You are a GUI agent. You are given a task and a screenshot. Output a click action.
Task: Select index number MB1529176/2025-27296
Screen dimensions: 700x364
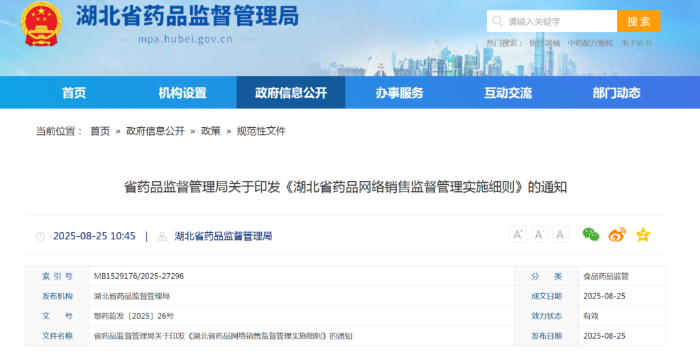pyautogui.click(x=139, y=276)
